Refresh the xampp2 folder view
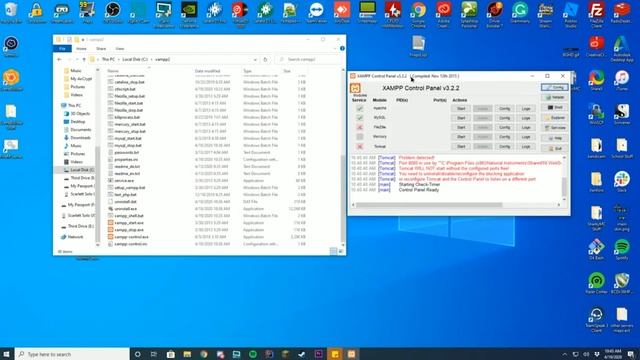 pyautogui.click(x=265, y=60)
